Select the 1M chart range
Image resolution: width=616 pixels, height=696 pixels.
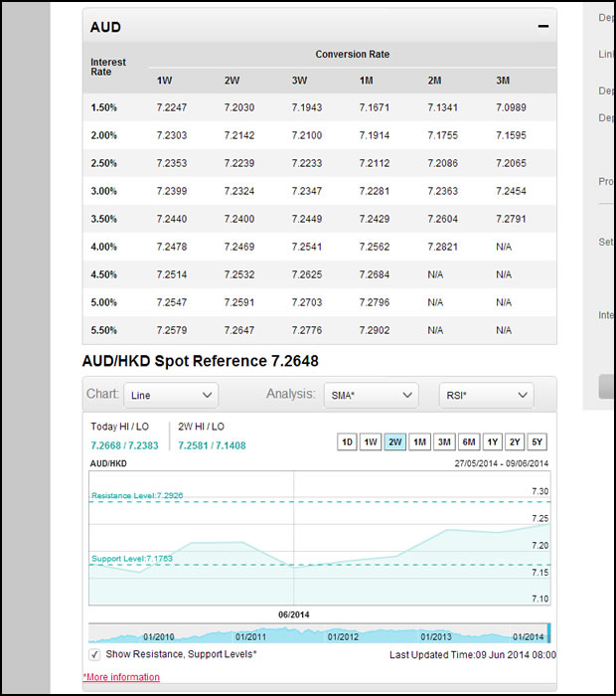pos(419,442)
